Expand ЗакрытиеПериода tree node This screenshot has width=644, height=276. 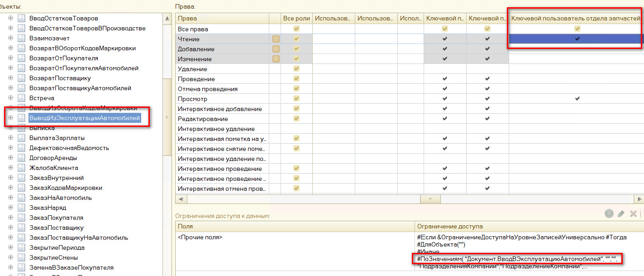(x=10, y=247)
